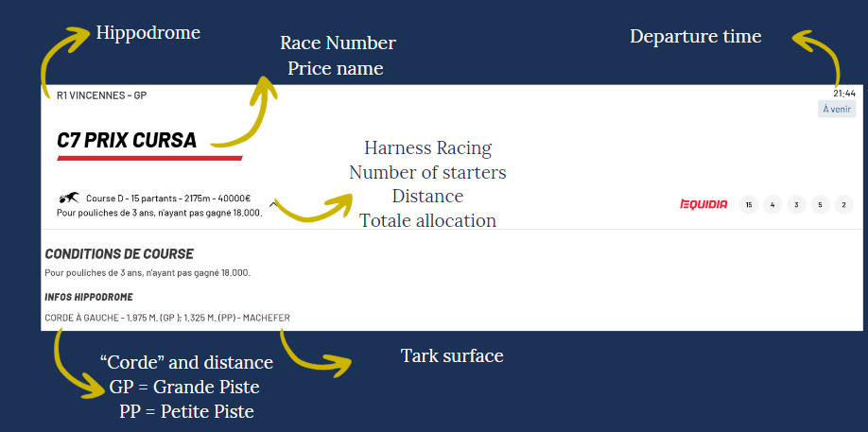The image size is (868, 432).
Task: Click the R1 VINCENNES - GP label
Action: pyautogui.click(x=101, y=95)
